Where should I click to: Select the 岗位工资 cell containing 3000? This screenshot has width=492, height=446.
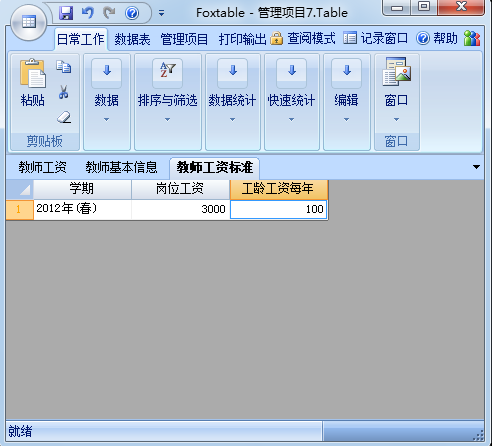[180, 209]
